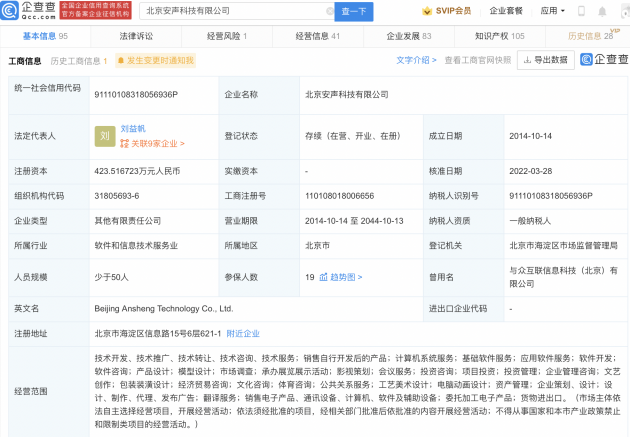The image size is (630, 437).
Task: Click address 北京市海淀区信息路15号6层621-1
Action: click(x=158, y=333)
